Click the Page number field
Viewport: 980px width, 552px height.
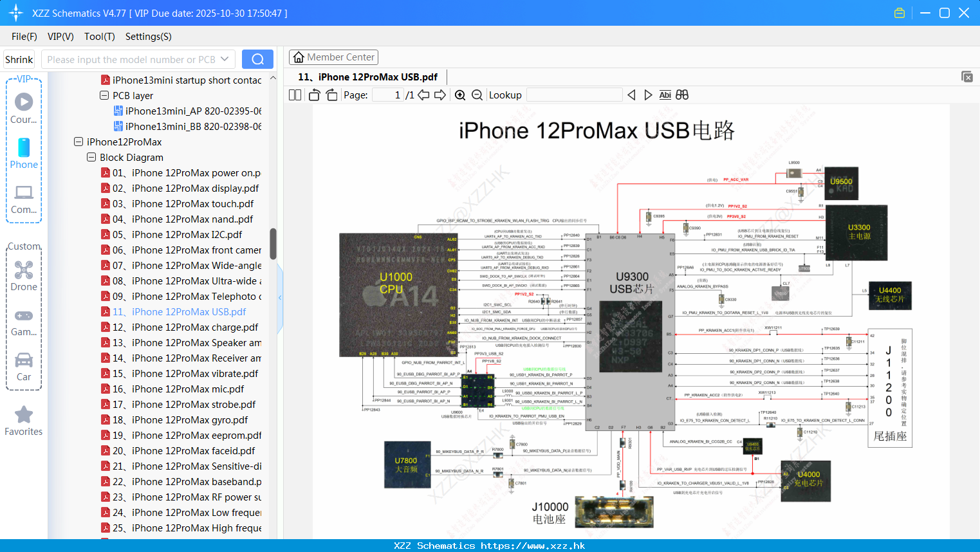[388, 95]
